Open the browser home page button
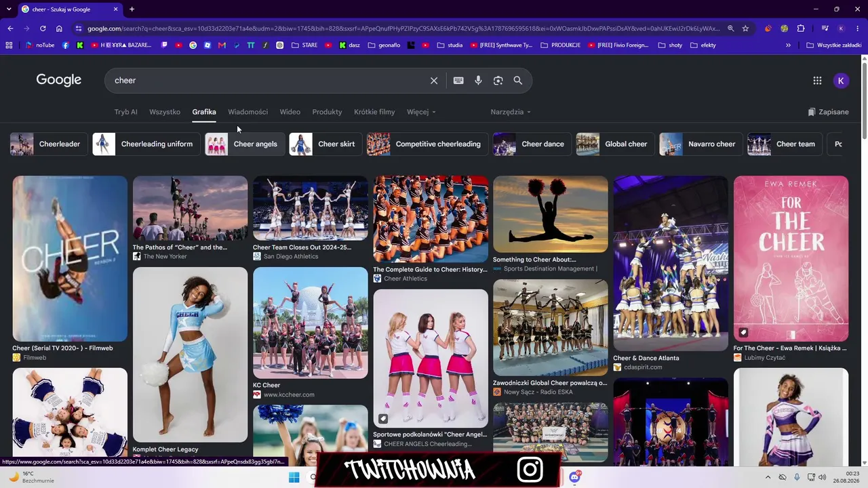Image resolution: width=868 pixels, height=488 pixels. pyautogui.click(x=59, y=28)
